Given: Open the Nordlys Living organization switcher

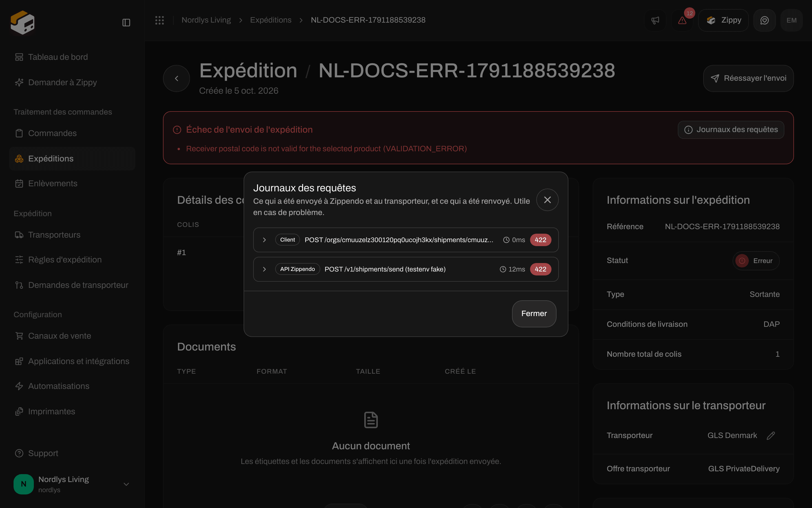Looking at the screenshot, I should coord(72,484).
